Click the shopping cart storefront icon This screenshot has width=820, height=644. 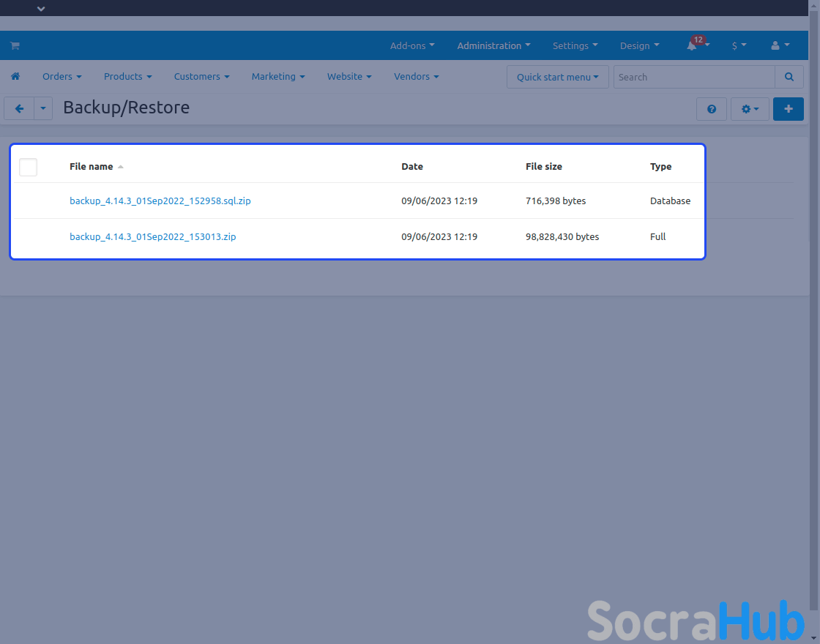[15, 45]
